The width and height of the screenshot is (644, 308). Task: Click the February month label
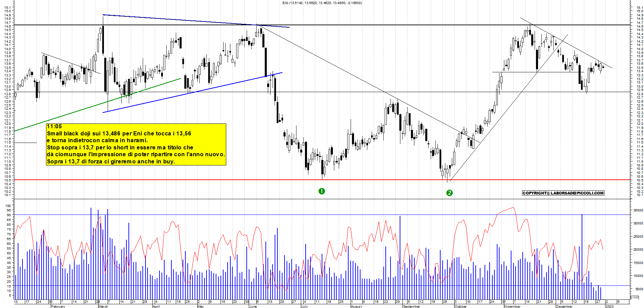point(58,306)
